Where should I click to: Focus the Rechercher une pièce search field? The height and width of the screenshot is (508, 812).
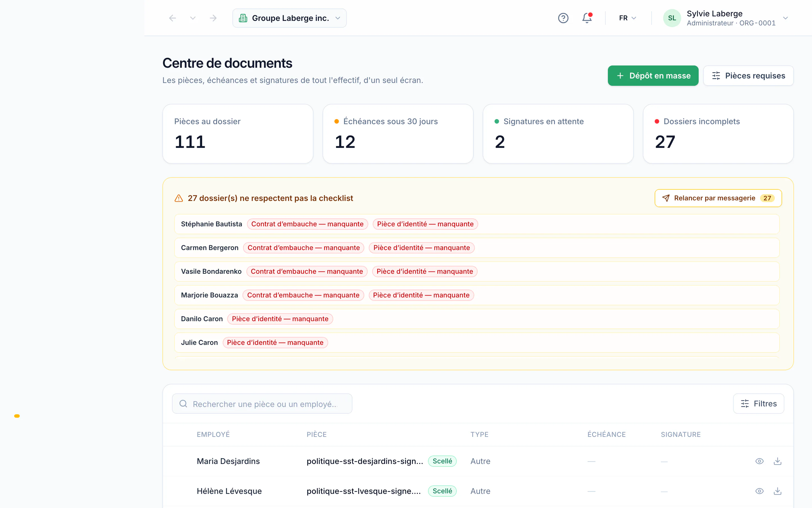[x=262, y=404]
